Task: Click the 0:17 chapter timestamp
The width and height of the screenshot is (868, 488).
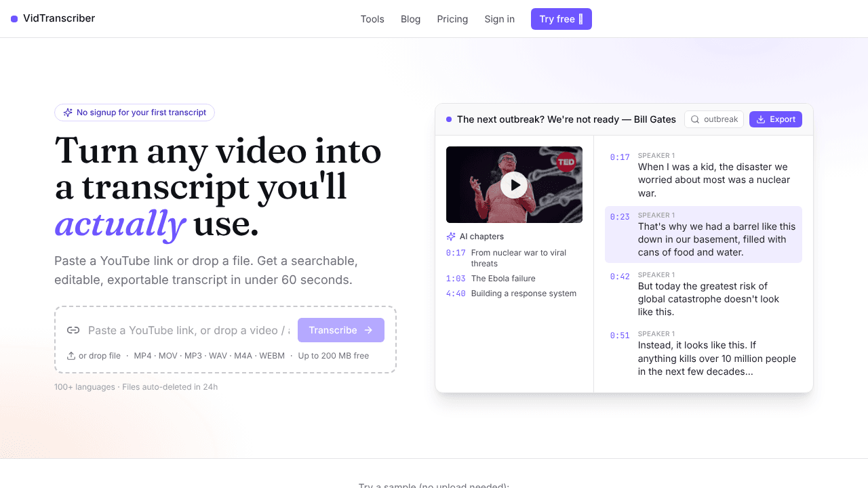Action: 456,253
